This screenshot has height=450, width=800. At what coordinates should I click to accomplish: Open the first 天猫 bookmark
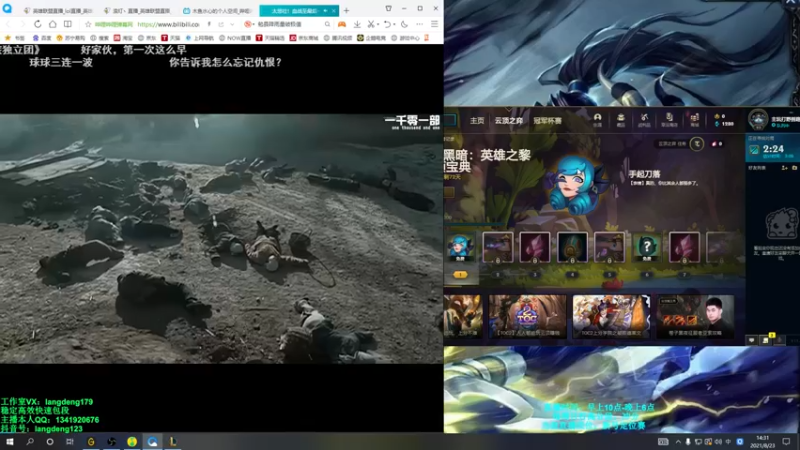(170, 38)
